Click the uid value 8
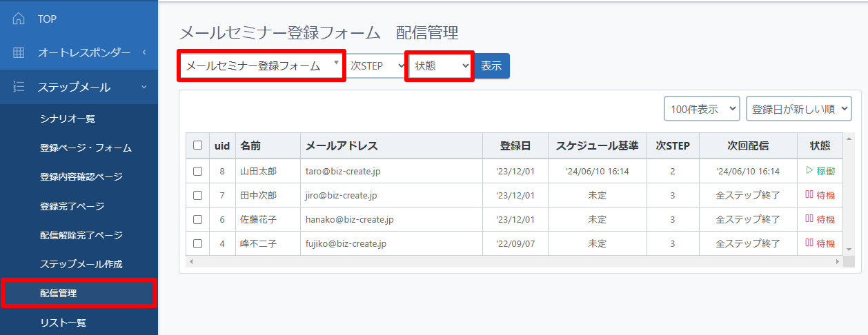868x335 pixels. pos(222,171)
